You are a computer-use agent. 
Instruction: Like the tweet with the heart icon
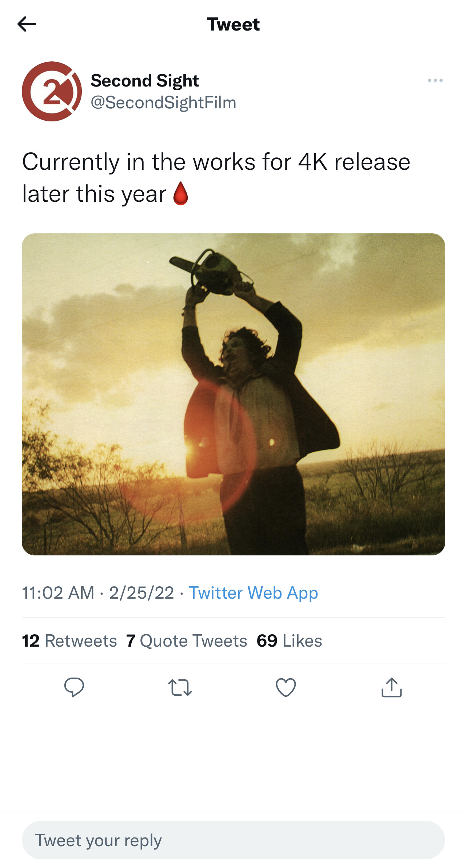point(286,687)
